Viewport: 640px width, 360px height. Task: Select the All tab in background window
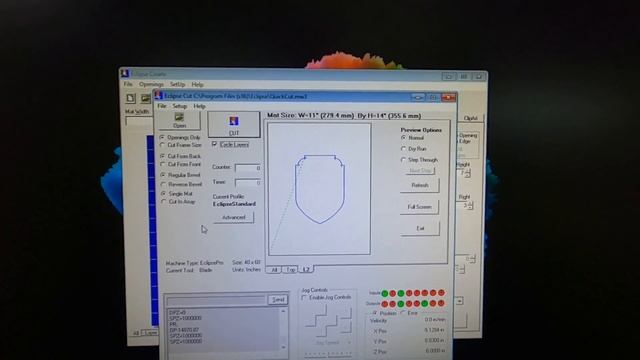136,333
